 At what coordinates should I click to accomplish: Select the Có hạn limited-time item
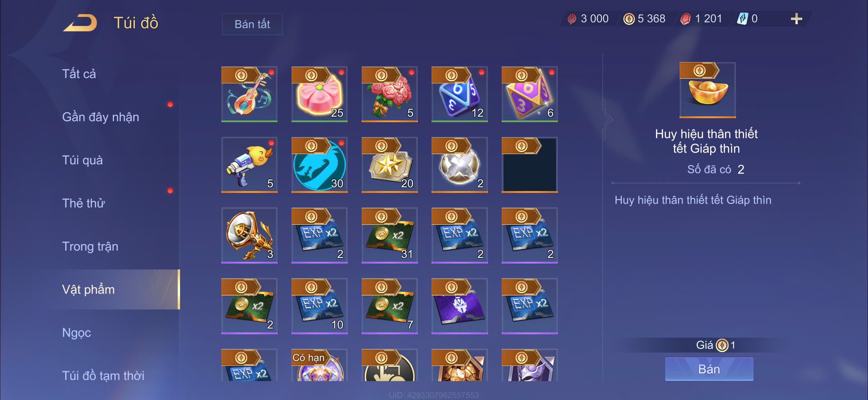pos(319,365)
